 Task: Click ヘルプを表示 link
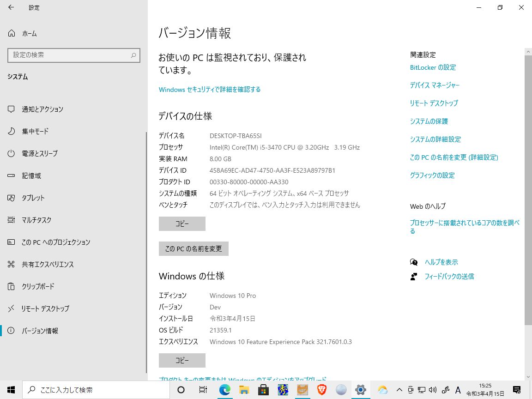tap(441, 262)
